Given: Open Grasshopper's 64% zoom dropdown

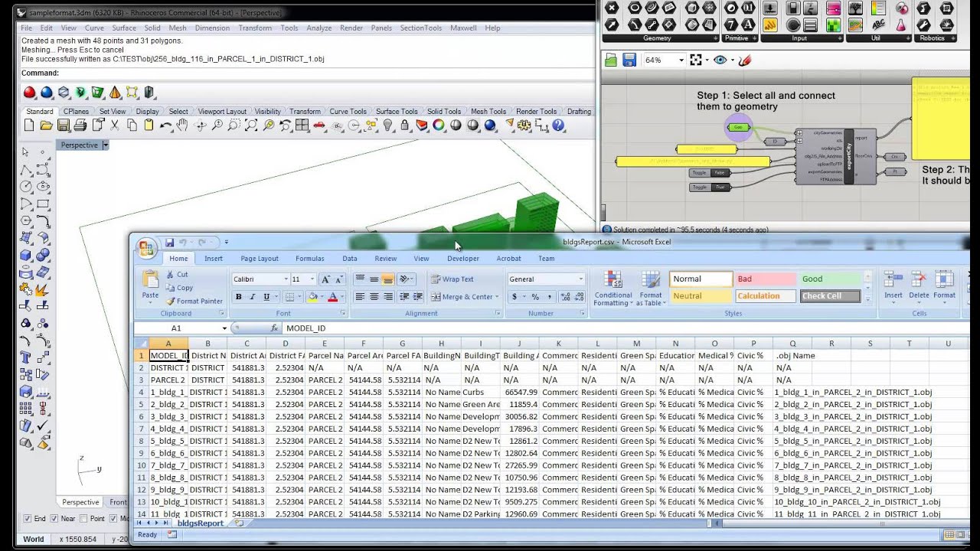Looking at the screenshot, I should pyautogui.click(x=681, y=60).
